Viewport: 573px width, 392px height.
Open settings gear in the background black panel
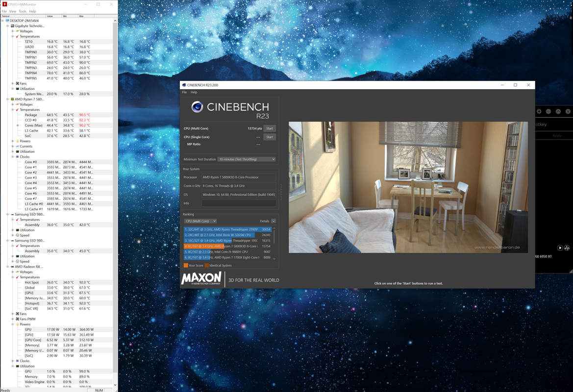(x=539, y=111)
